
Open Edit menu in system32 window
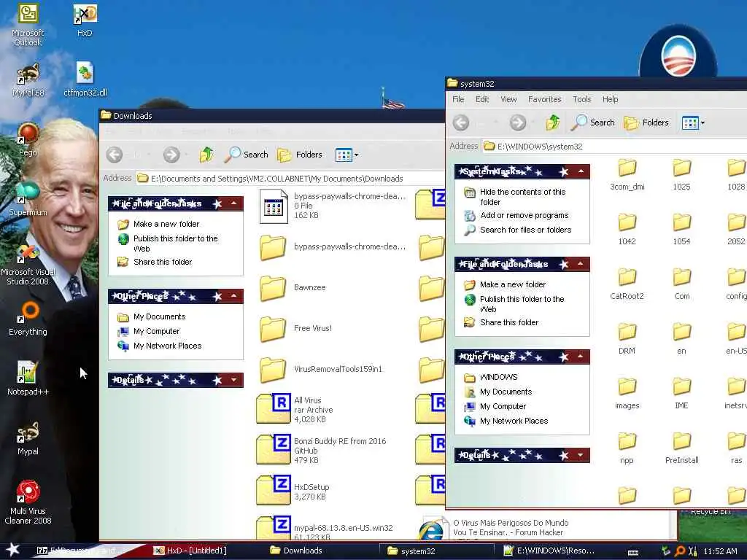(482, 99)
